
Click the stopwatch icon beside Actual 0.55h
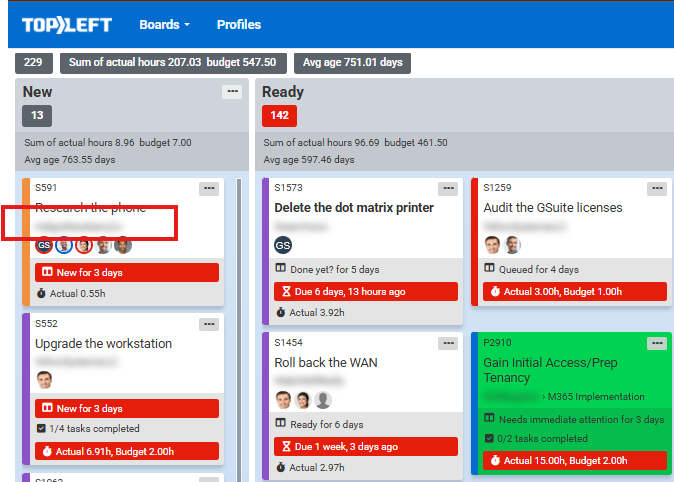[x=41, y=294]
